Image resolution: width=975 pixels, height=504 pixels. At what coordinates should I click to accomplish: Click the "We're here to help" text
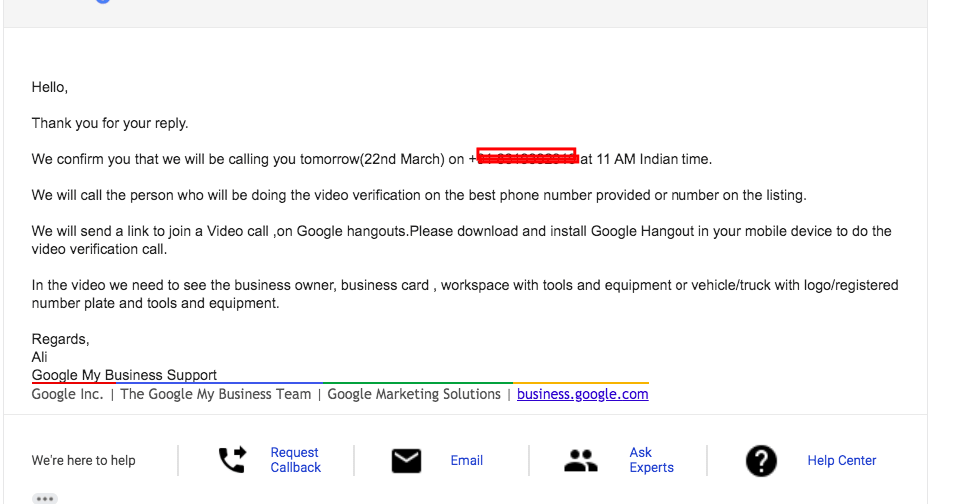(83, 460)
